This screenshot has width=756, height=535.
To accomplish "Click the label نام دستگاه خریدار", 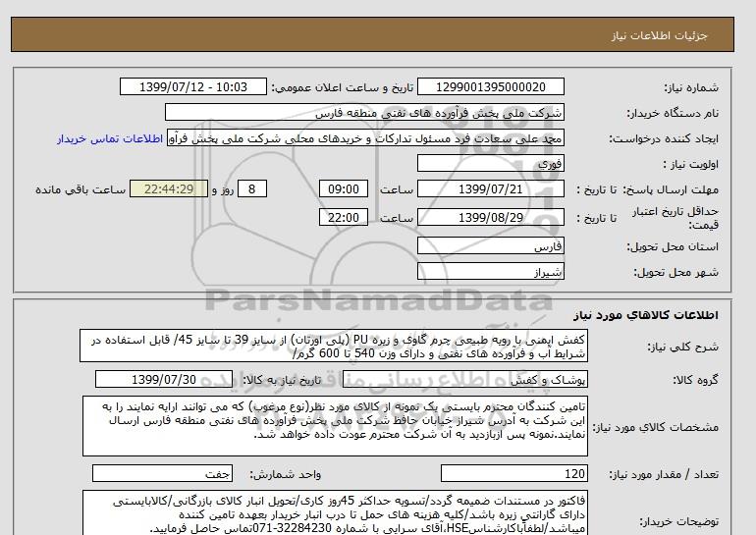I will tap(673, 113).
